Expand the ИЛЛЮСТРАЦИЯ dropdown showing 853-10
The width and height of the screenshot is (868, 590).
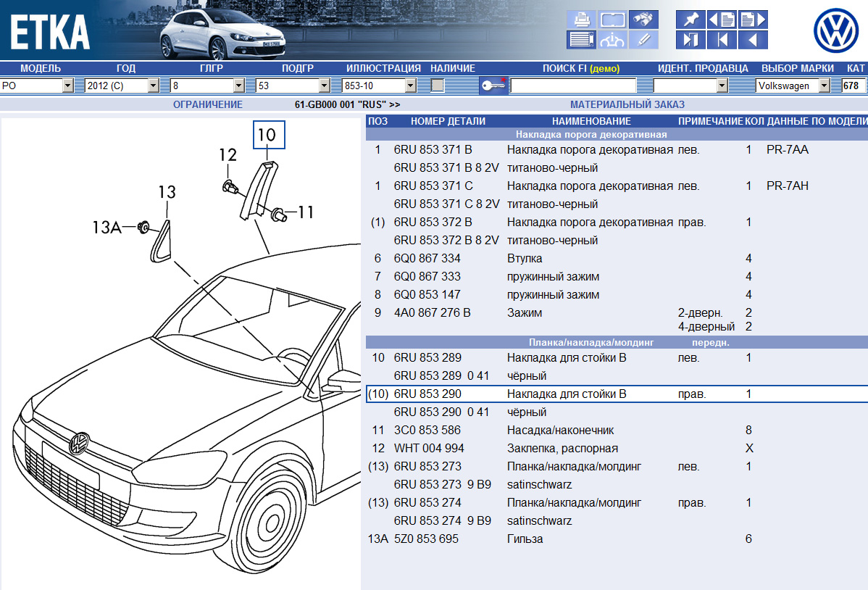[411, 86]
